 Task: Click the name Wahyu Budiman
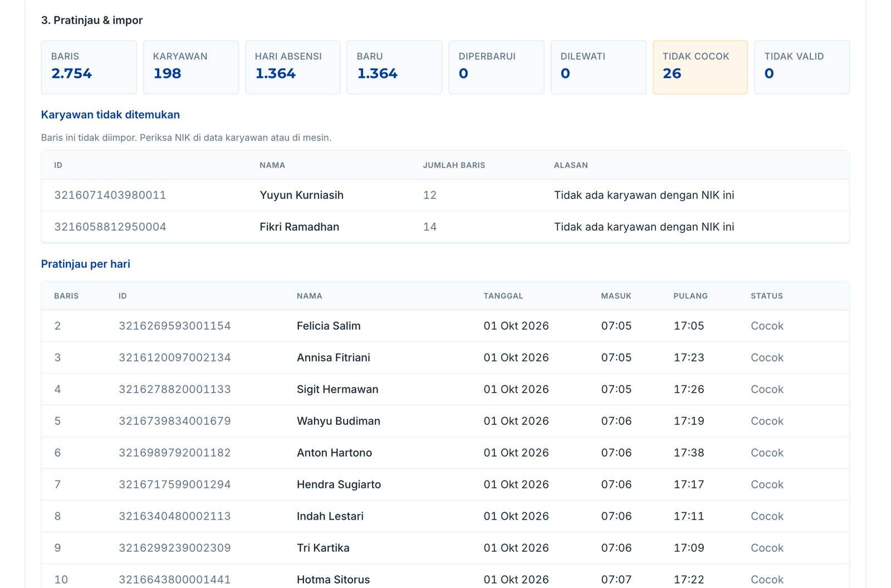[339, 421]
